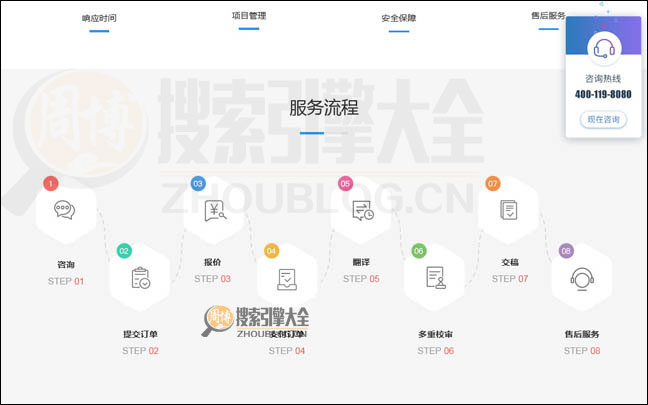
Task: Click the 咨询 step label
Action: (66, 264)
